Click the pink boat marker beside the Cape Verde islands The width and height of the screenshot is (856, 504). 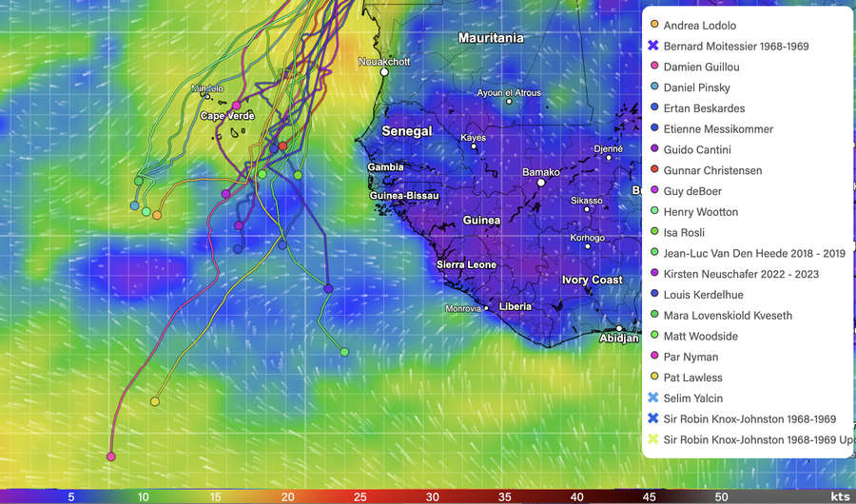(x=236, y=106)
